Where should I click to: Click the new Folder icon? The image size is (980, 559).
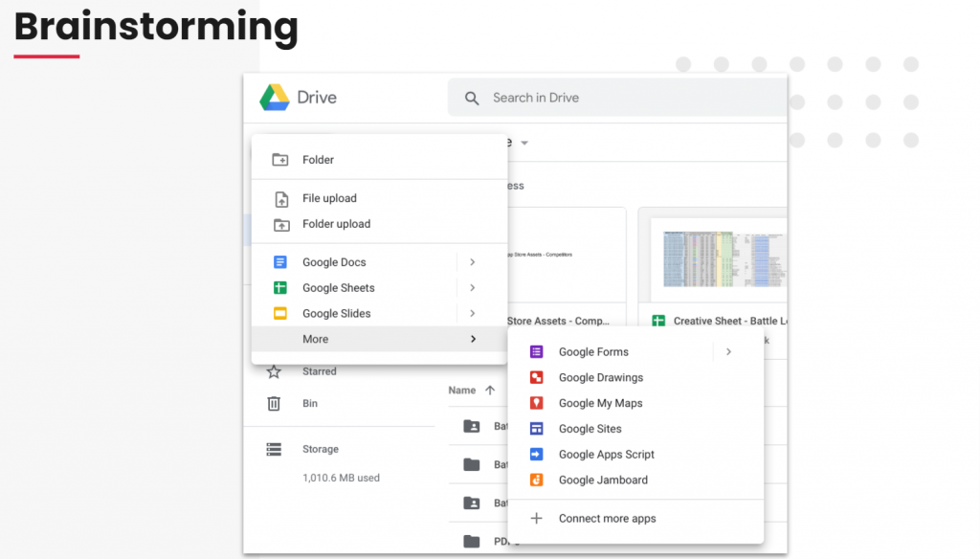280,160
